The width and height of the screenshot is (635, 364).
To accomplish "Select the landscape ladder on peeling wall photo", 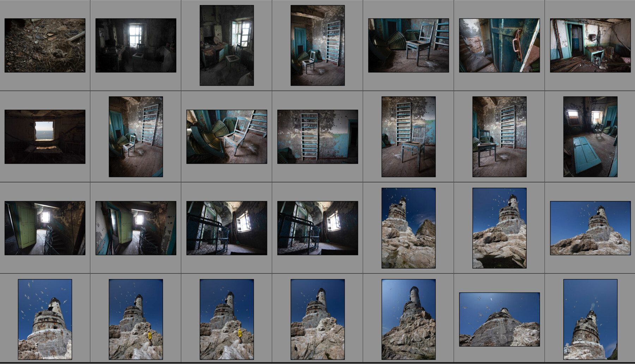I will [x=317, y=137].
